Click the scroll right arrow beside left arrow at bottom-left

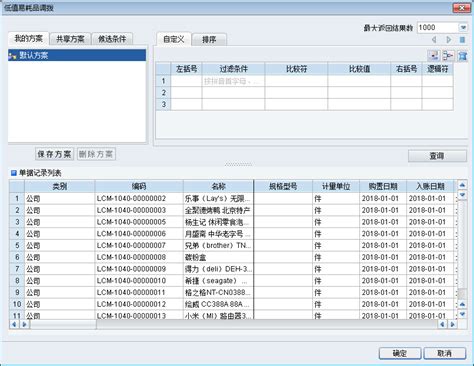pyautogui.click(x=24, y=324)
